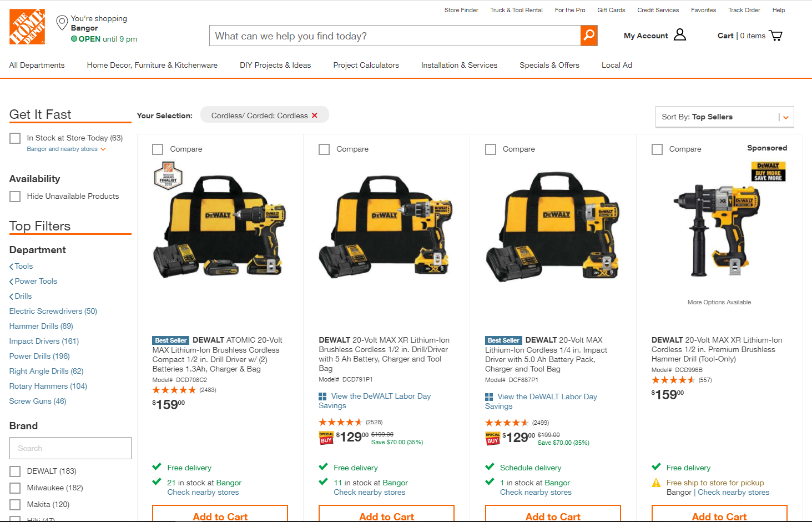This screenshot has height=522, width=812.
Task: Open DIY Projects & Ideas menu
Action: 275,65
